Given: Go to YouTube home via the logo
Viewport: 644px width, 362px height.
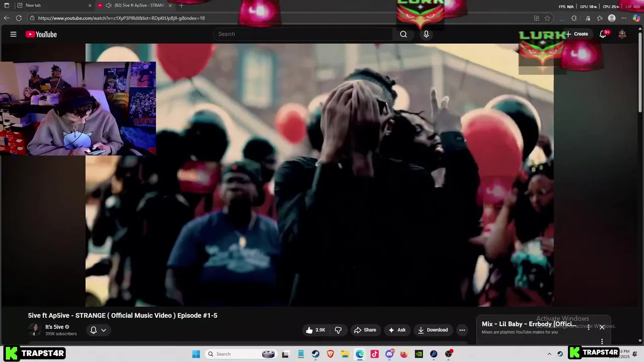Looking at the screenshot, I should click(x=41, y=34).
